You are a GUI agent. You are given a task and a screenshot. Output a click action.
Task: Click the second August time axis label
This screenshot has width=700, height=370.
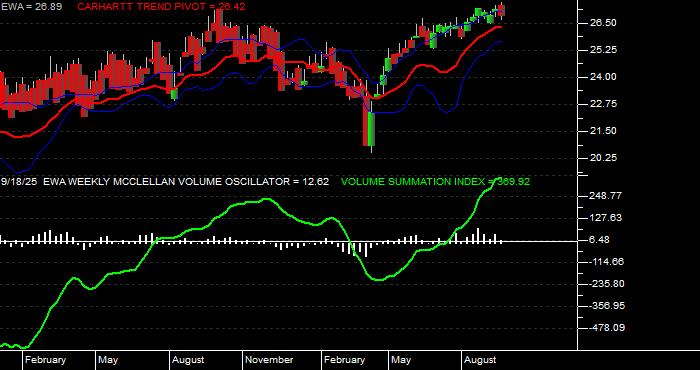(x=480, y=360)
